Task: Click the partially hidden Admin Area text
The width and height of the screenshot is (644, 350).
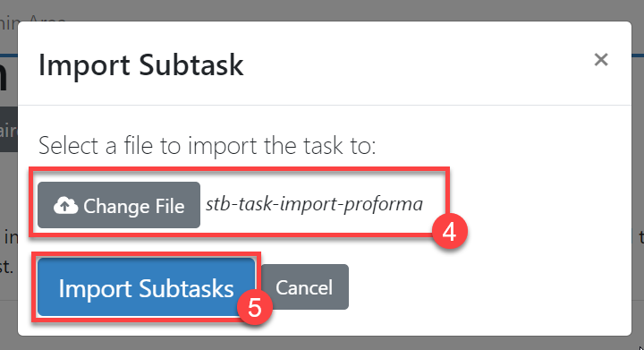Action: point(33,20)
